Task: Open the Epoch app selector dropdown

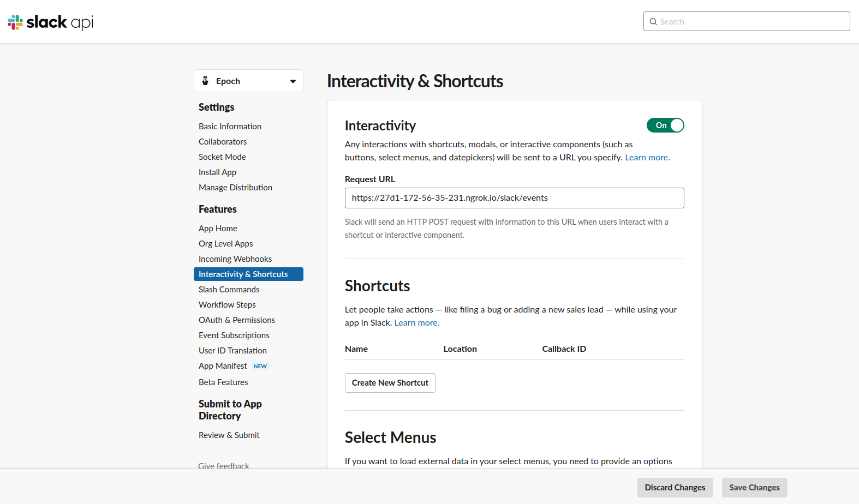Action: (248, 81)
